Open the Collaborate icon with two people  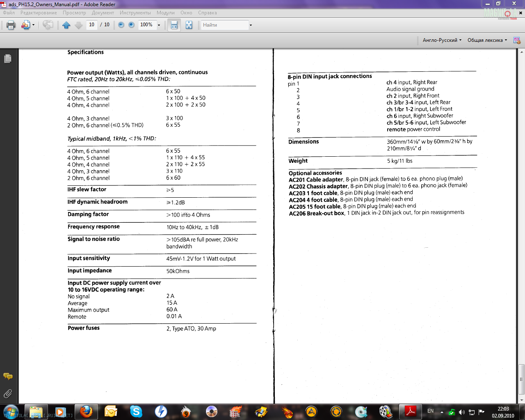tap(25, 25)
